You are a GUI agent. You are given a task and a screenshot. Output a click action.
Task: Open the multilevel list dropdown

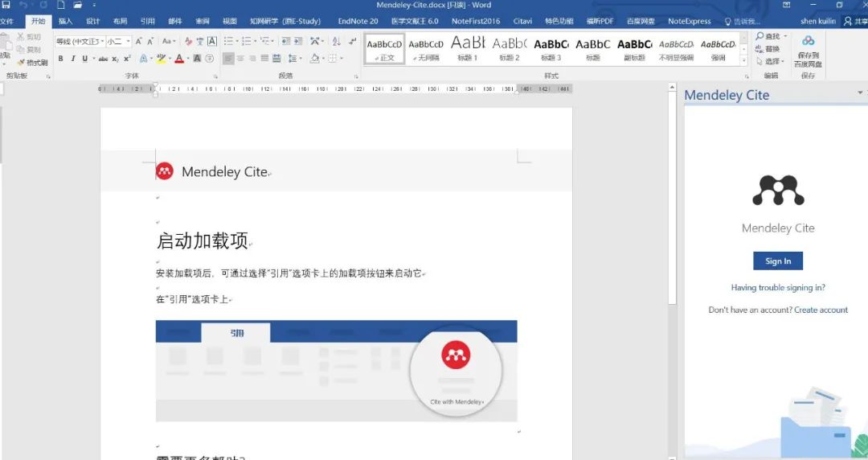pyautogui.click(x=273, y=42)
